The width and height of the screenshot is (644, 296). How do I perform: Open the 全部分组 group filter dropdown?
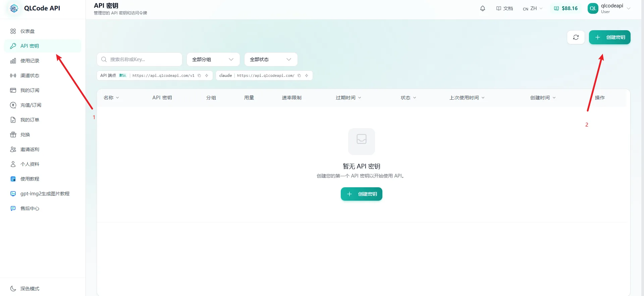tap(213, 59)
